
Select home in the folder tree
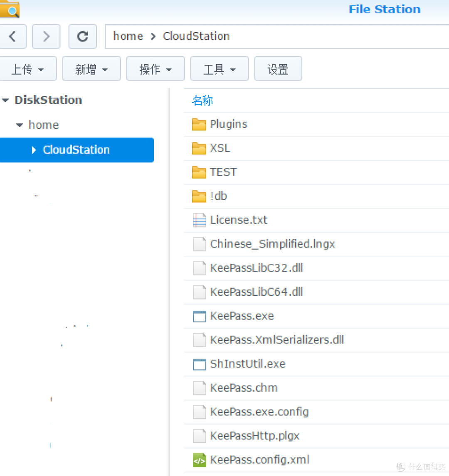[44, 125]
